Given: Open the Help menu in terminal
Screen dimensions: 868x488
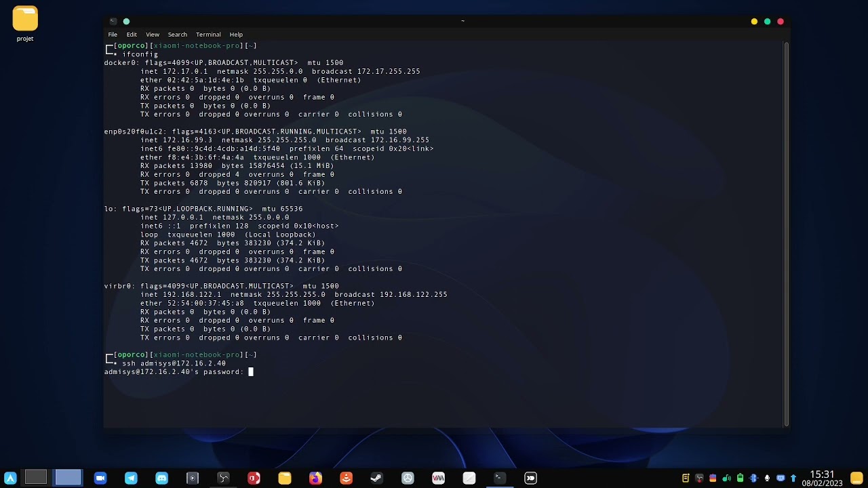Looking at the screenshot, I should click(x=236, y=35).
